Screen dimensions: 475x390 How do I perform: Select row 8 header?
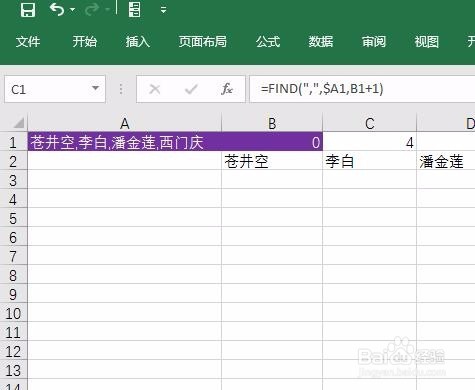13,276
